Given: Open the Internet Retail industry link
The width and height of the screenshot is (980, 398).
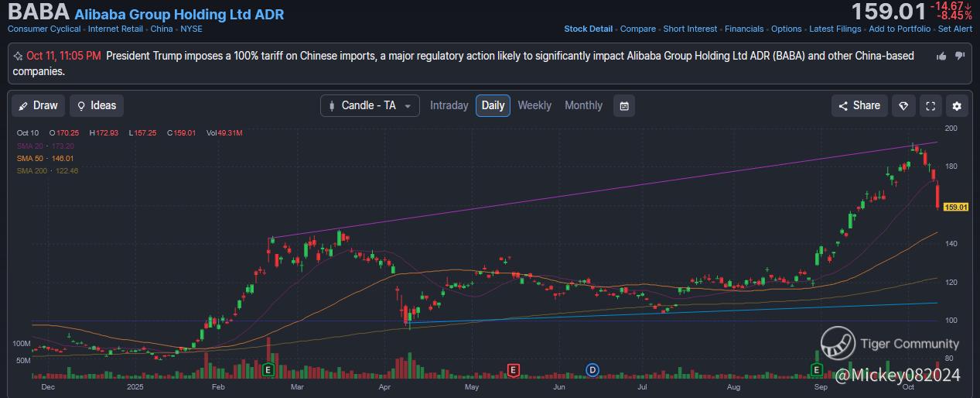Looking at the screenshot, I should (115, 29).
